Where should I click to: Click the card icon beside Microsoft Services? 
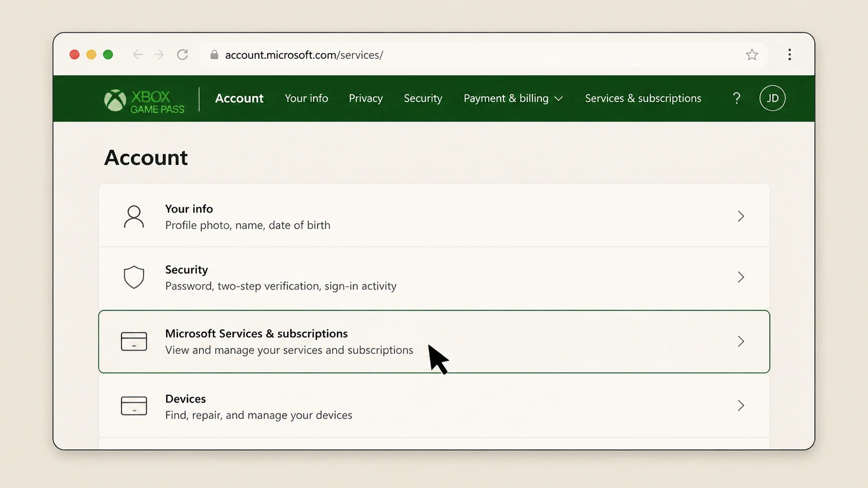(134, 341)
